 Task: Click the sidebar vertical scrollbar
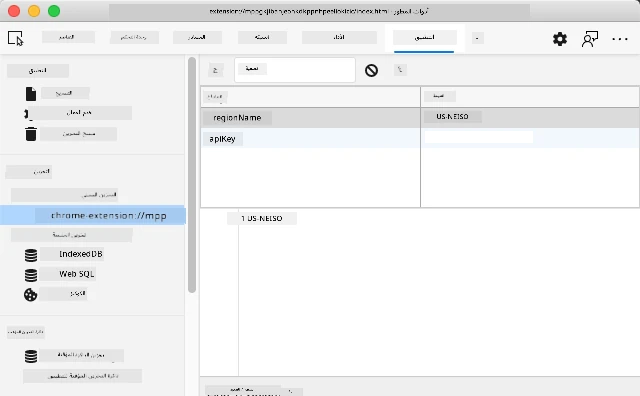pos(192,175)
